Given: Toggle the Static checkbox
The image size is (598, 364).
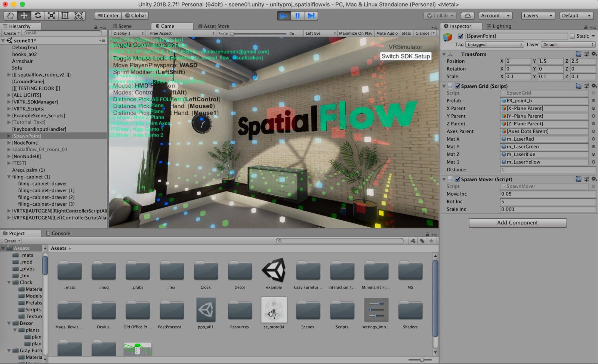Looking at the screenshot, I should 572,36.
